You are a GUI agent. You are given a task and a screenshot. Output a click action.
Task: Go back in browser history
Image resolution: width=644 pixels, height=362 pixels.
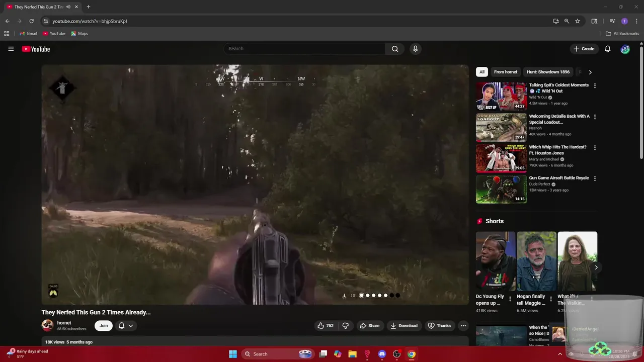coord(7,21)
